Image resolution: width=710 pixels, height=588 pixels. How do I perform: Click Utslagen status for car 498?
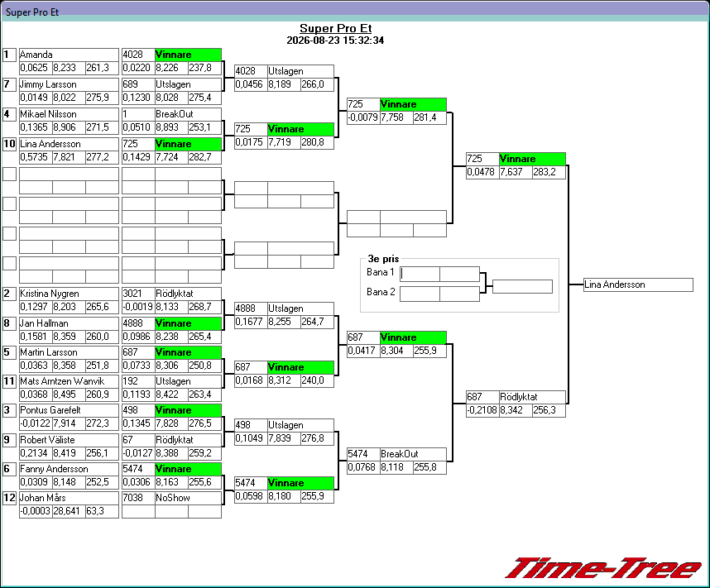(300, 425)
